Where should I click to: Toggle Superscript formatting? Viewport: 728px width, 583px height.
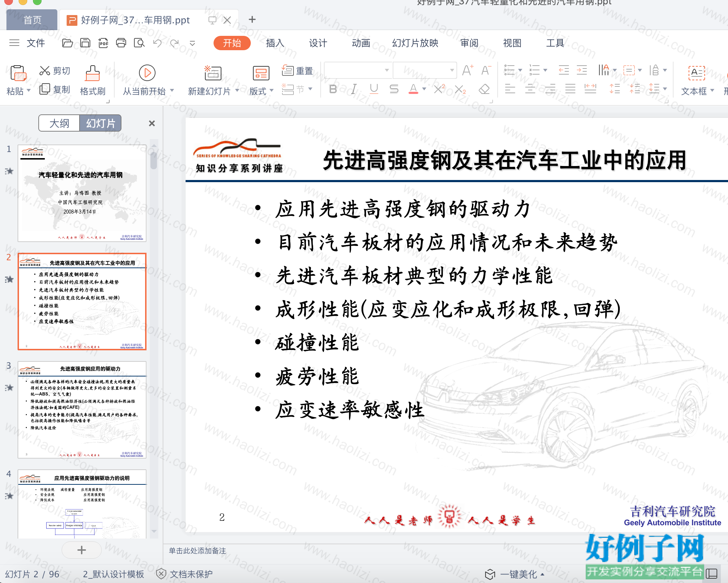[x=439, y=89]
